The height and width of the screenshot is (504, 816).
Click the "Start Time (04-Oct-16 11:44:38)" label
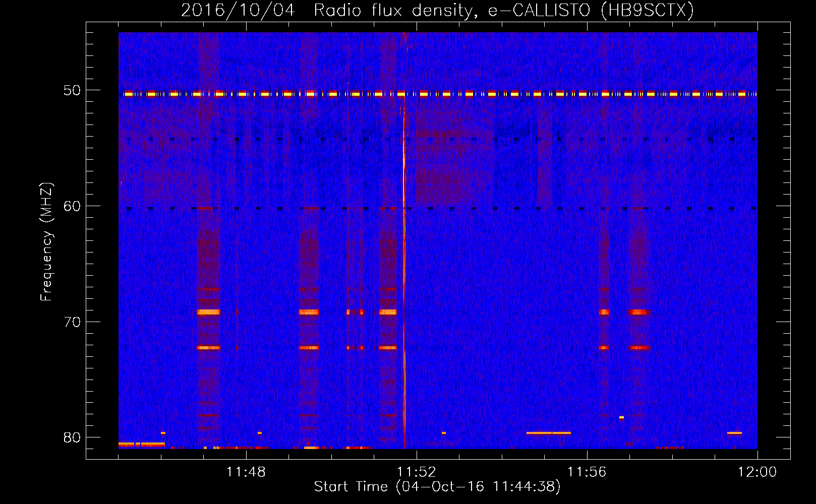tap(437, 487)
